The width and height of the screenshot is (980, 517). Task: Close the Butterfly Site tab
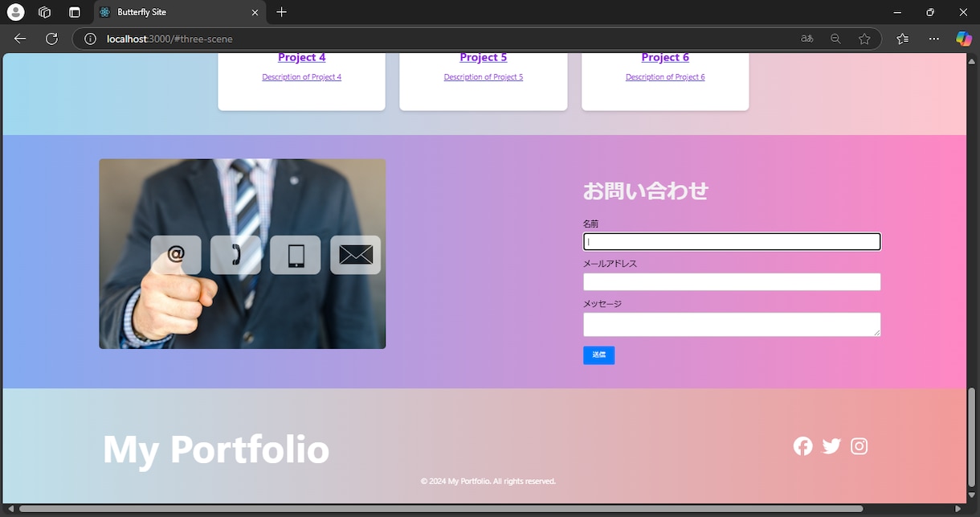(x=255, y=12)
